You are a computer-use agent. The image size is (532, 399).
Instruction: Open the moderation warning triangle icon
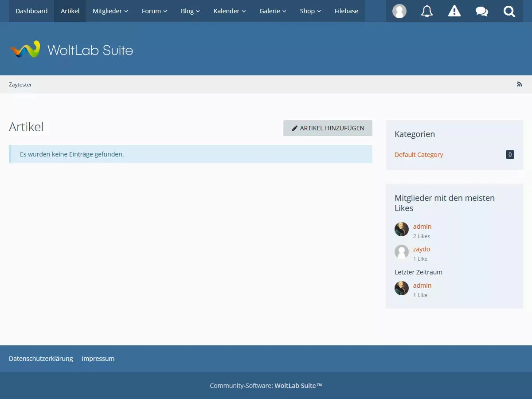coord(454,11)
